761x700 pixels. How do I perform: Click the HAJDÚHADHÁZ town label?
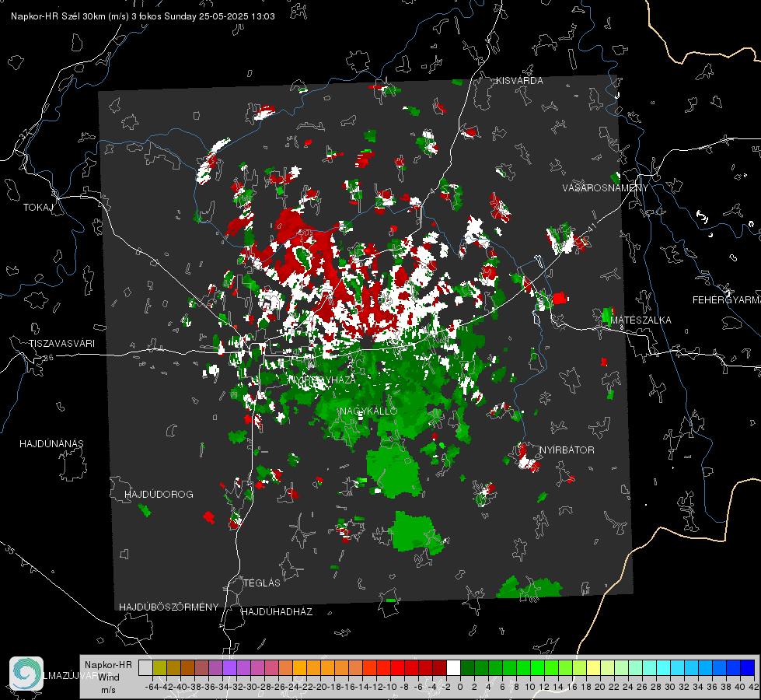click(x=277, y=612)
